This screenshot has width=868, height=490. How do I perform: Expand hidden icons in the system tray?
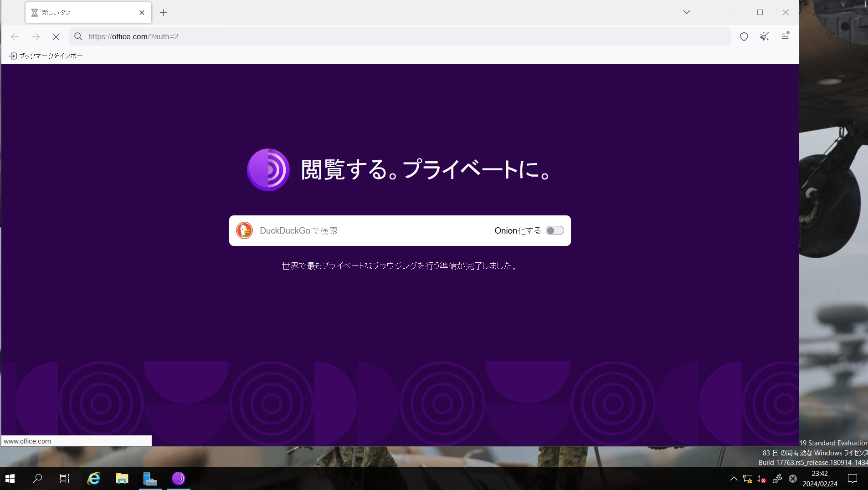click(x=733, y=479)
